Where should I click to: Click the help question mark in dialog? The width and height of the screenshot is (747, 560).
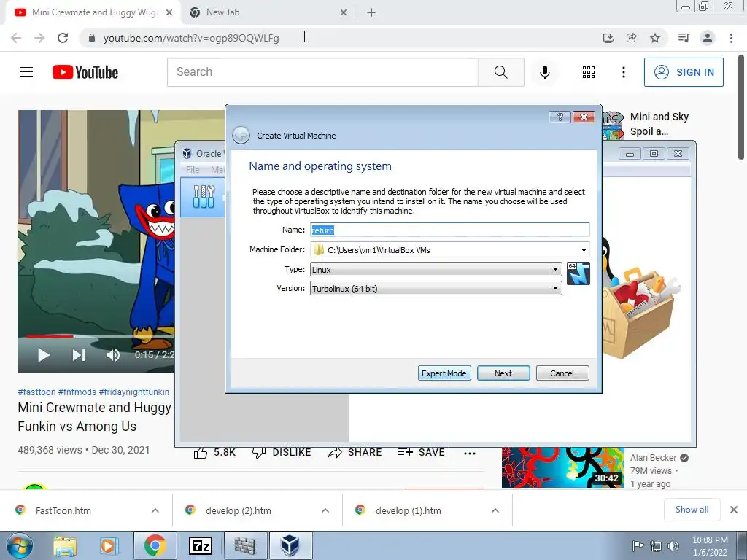[x=560, y=117]
